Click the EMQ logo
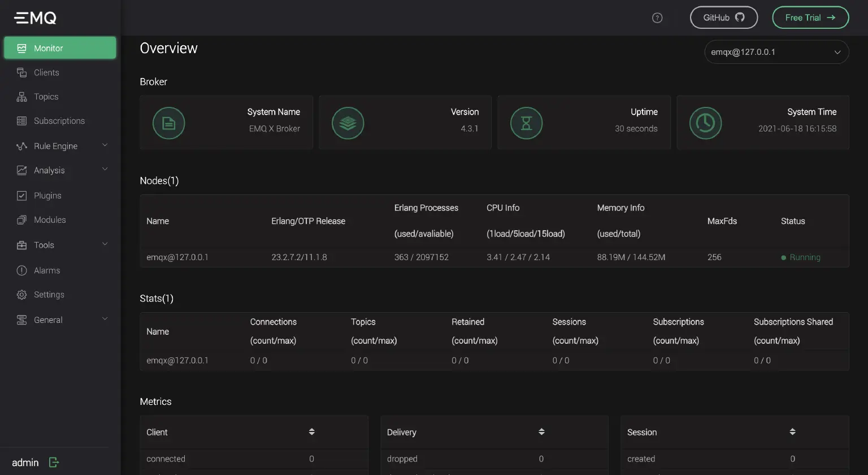This screenshot has width=868, height=475. (x=35, y=18)
